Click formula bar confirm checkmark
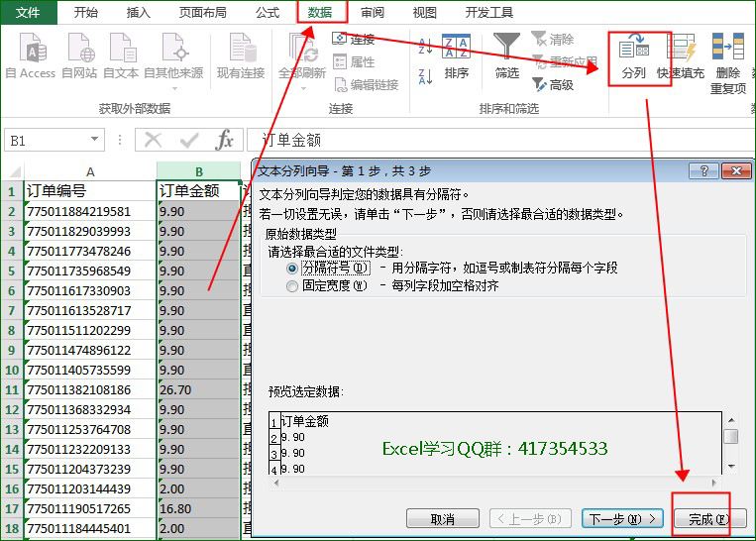The image size is (756, 541). (x=188, y=141)
